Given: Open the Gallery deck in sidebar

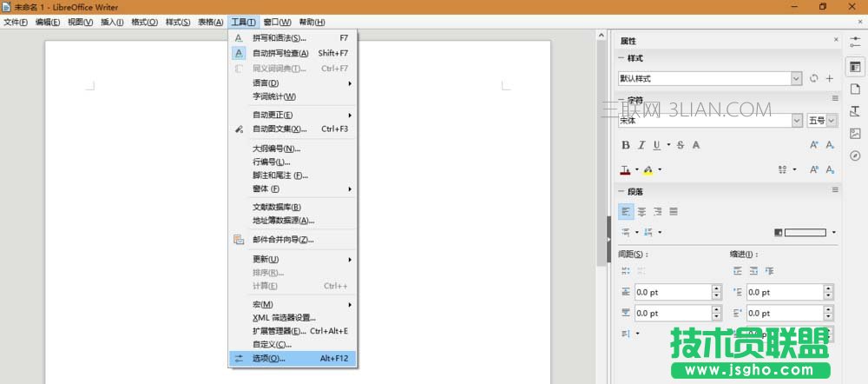Looking at the screenshot, I should [855, 134].
